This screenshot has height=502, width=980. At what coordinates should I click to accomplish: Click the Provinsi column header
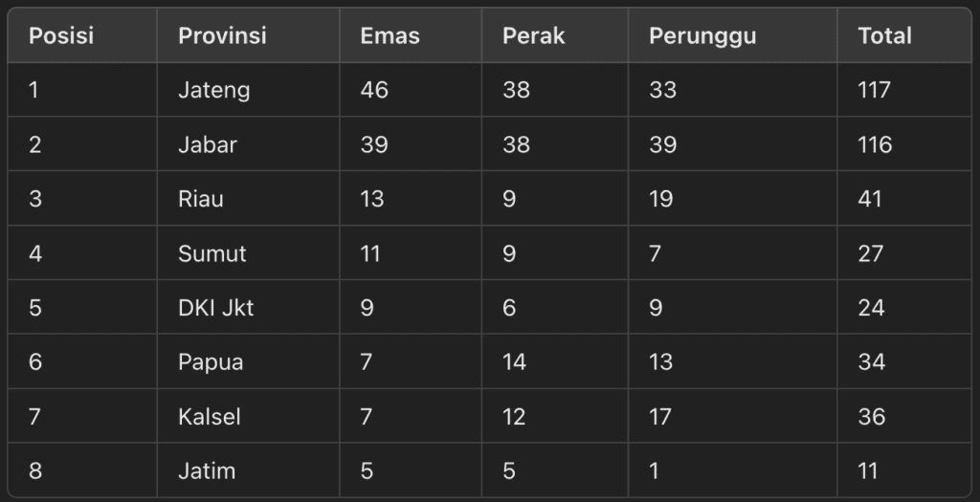[x=222, y=36]
